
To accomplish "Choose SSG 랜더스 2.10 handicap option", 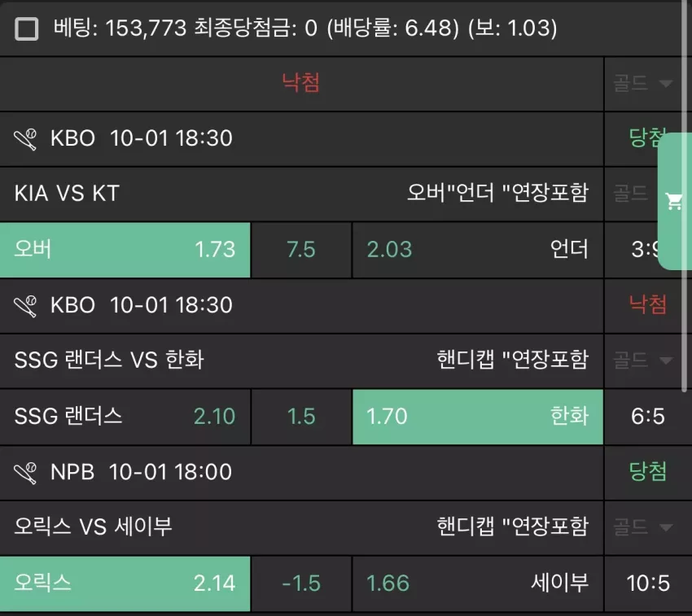I will pos(125,417).
